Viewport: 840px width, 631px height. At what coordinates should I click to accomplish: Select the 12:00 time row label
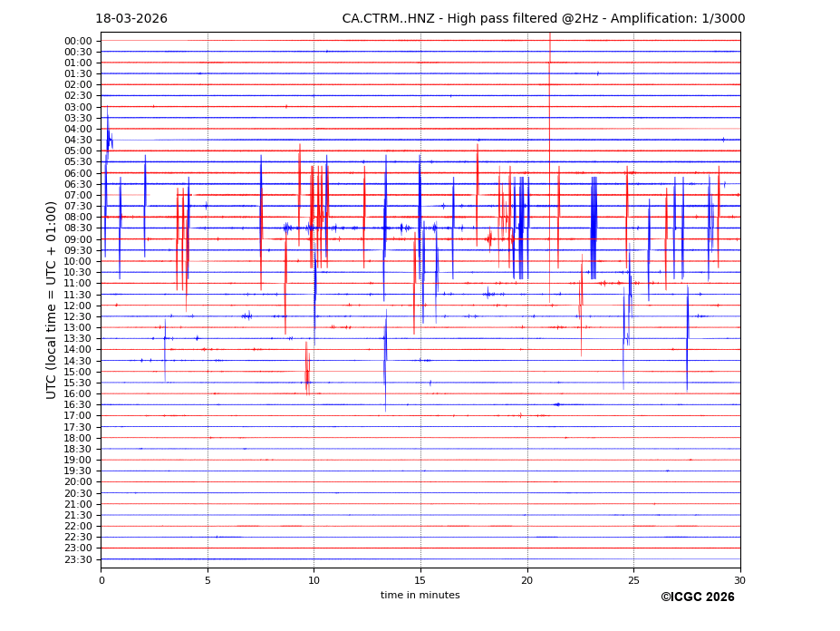pyautogui.click(x=77, y=306)
